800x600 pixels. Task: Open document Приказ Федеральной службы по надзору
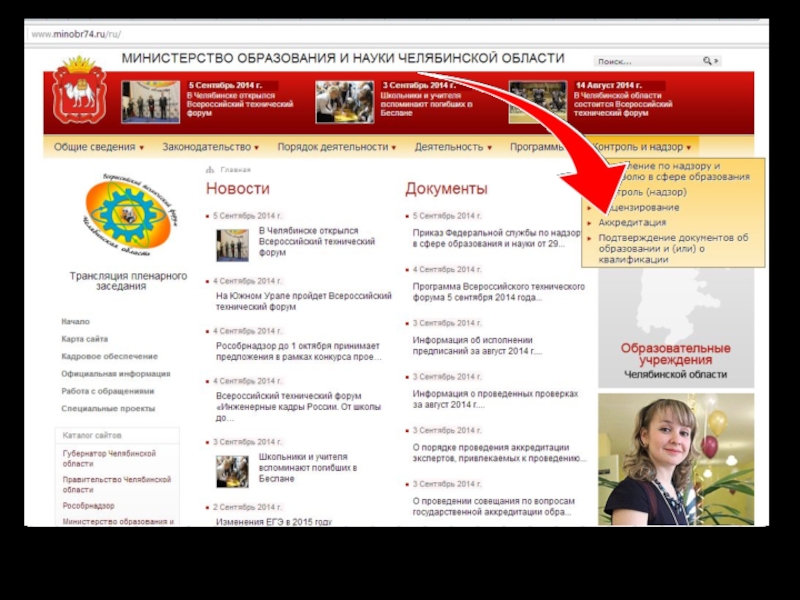pos(496,238)
